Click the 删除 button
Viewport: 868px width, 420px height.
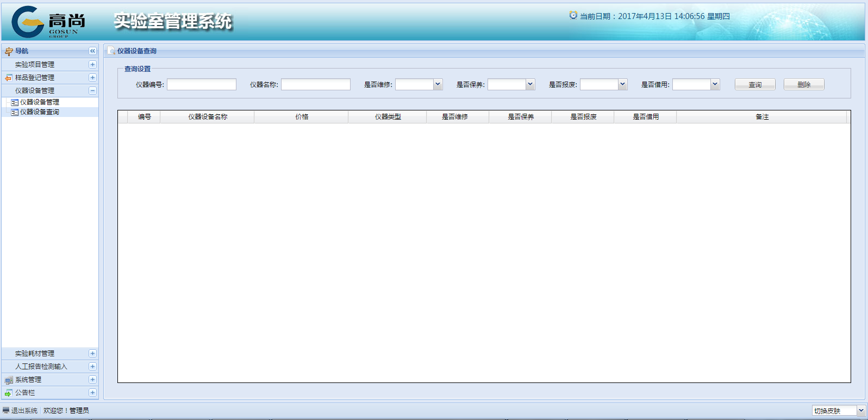804,84
